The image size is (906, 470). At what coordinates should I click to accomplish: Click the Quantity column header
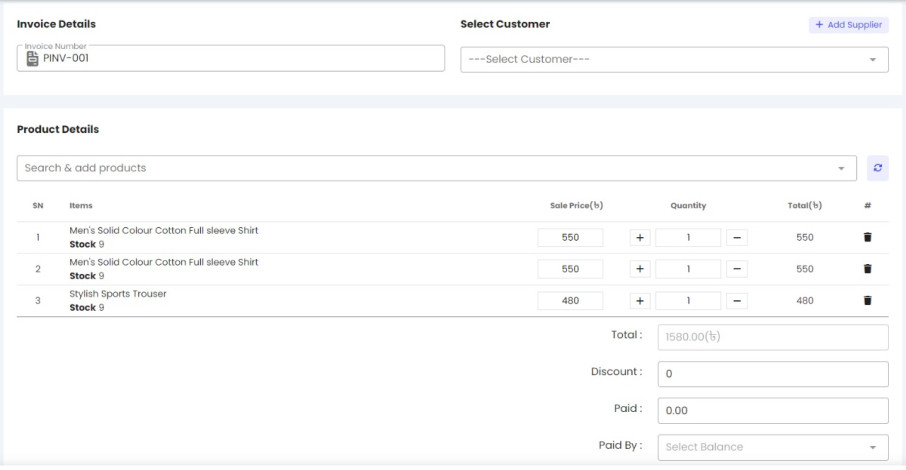[x=688, y=205]
